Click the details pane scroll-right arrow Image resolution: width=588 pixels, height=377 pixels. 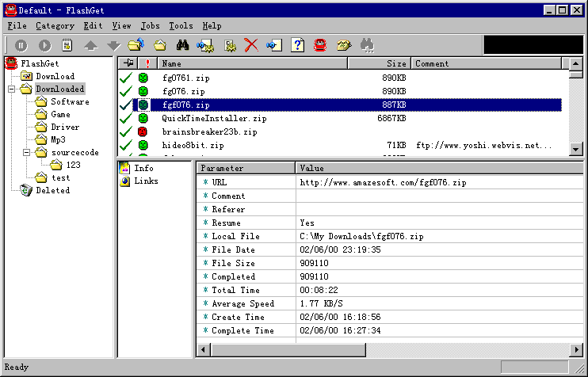(x=576, y=350)
